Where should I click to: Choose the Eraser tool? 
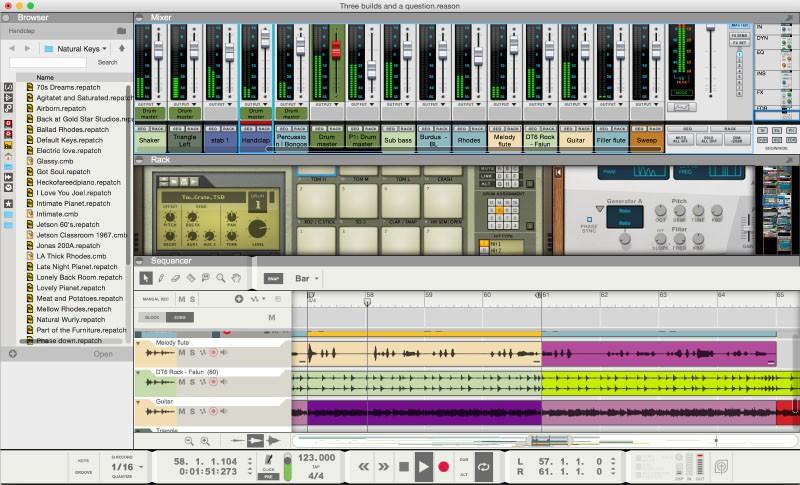click(x=176, y=277)
